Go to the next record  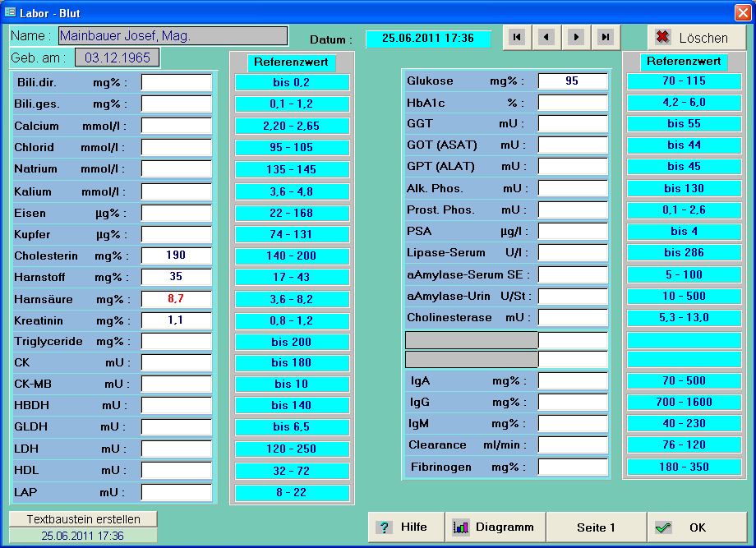click(576, 37)
